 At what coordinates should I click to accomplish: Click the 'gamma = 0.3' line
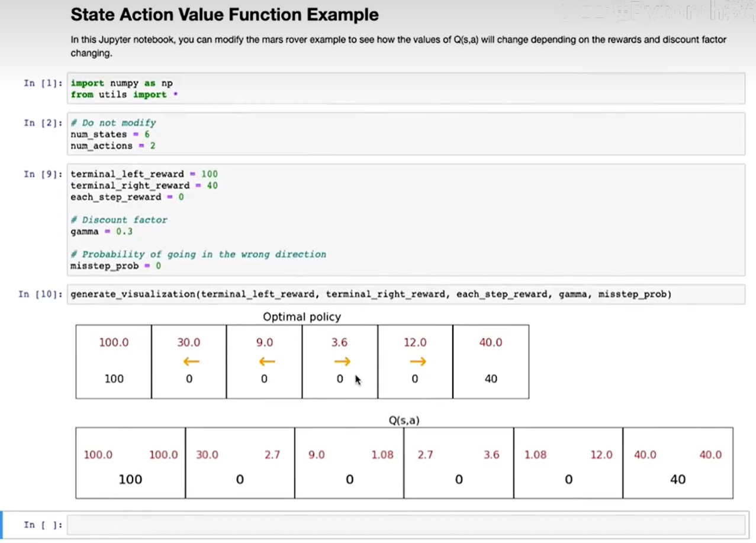click(x=101, y=231)
